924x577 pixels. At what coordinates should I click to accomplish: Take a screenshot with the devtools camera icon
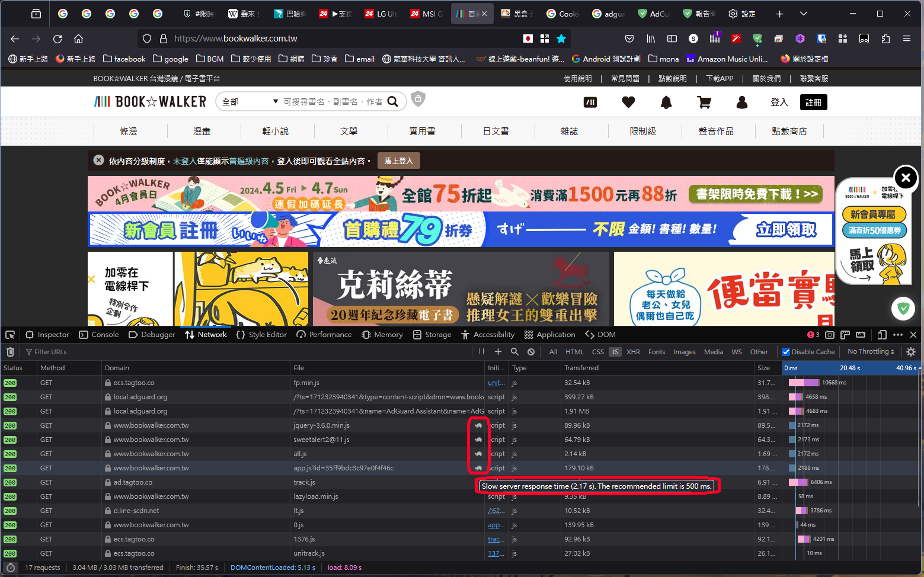[830, 335]
